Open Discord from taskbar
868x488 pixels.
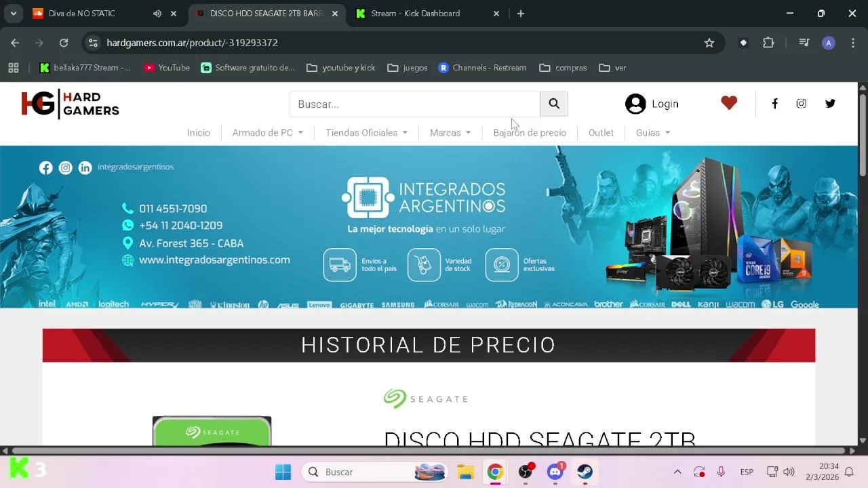pyautogui.click(x=555, y=472)
